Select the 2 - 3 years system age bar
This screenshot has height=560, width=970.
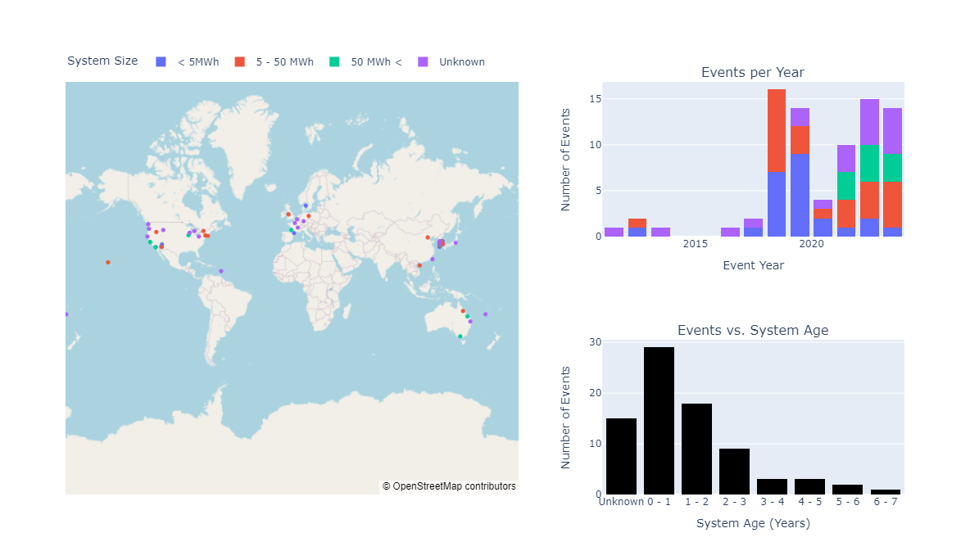[734, 471]
